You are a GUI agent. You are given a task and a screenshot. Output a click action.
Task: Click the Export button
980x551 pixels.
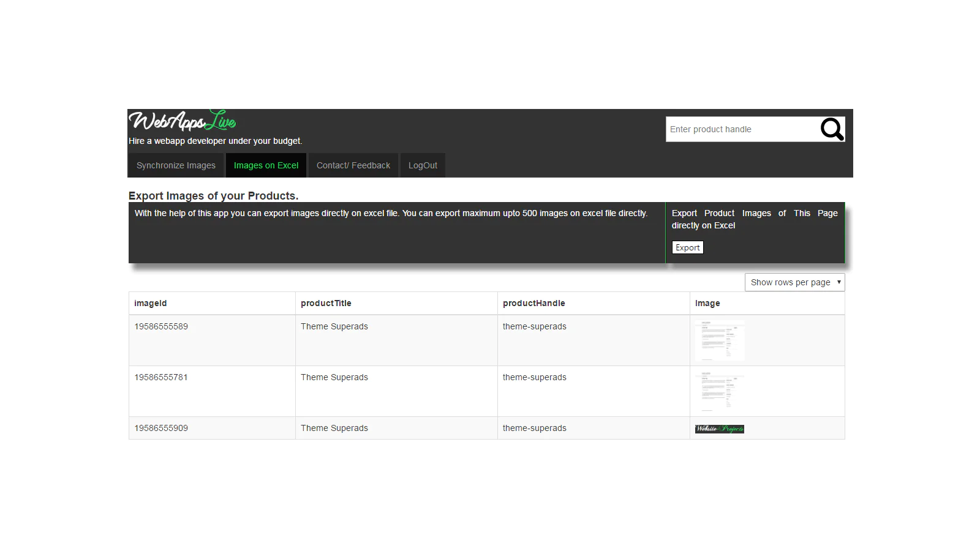(x=687, y=247)
